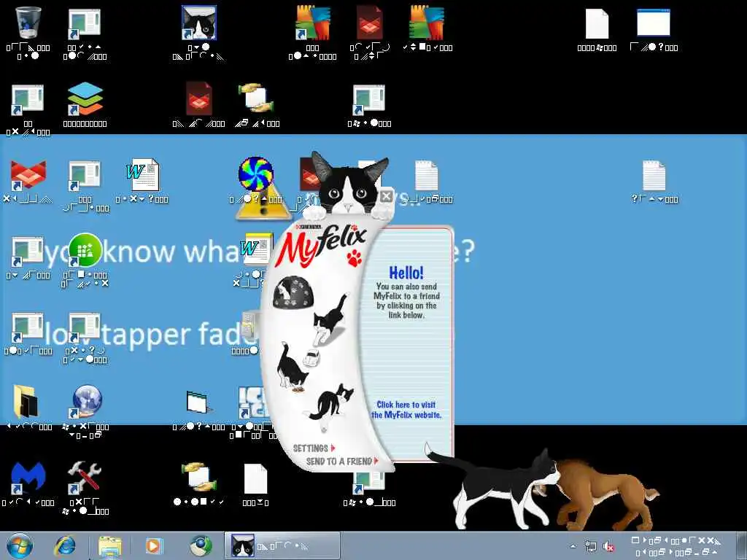The height and width of the screenshot is (560, 747).
Task: Open the Word document icon beside the fox shortcut row
Action: pyautogui.click(x=142, y=175)
